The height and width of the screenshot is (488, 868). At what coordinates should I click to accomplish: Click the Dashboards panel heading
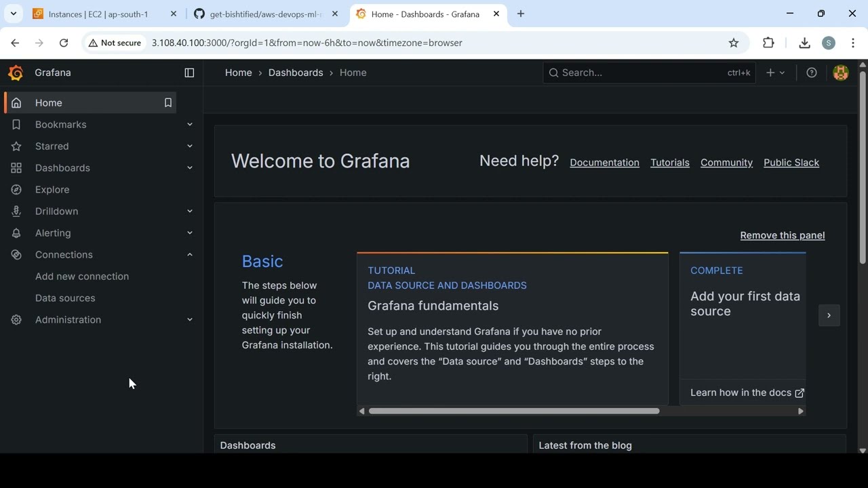tap(248, 445)
